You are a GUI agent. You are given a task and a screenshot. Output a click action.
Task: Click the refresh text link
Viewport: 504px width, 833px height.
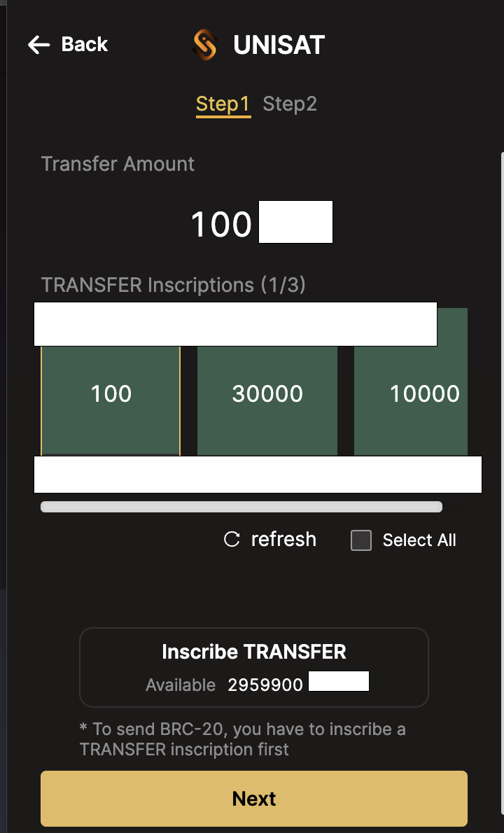[x=283, y=540]
